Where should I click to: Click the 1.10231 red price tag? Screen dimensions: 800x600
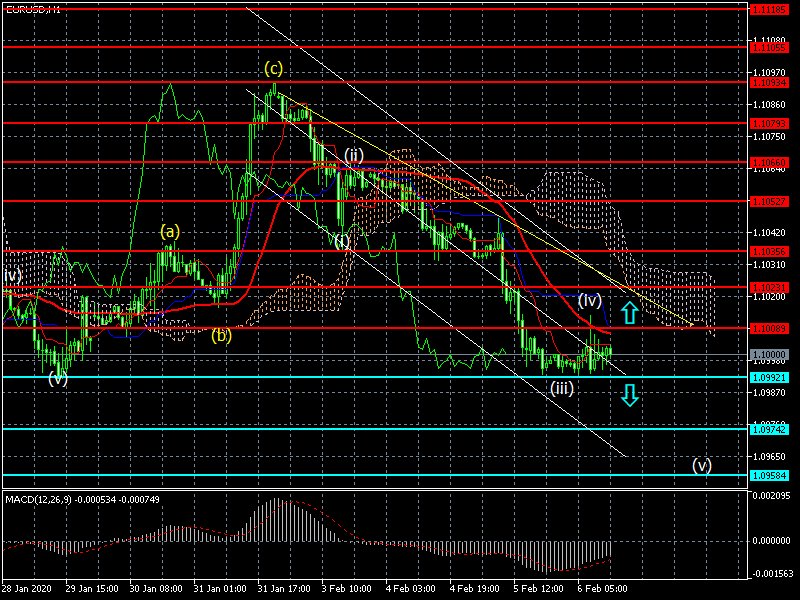tap(769, 288)
